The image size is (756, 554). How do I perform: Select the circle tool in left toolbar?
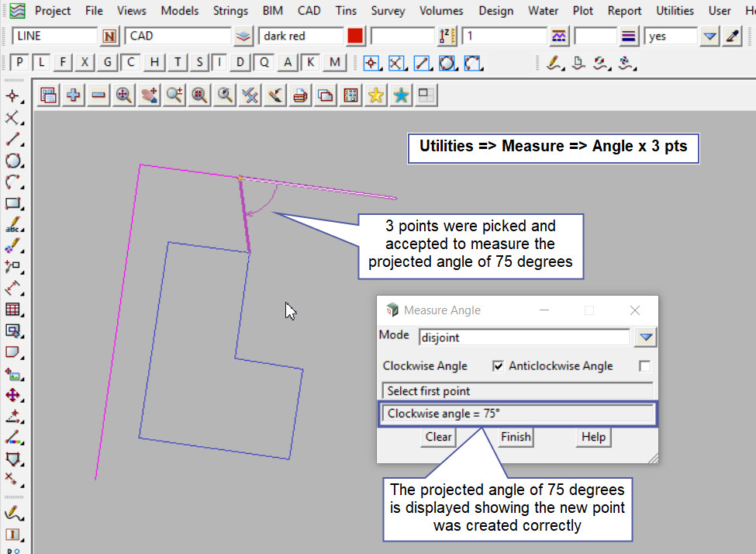(12, 161)
